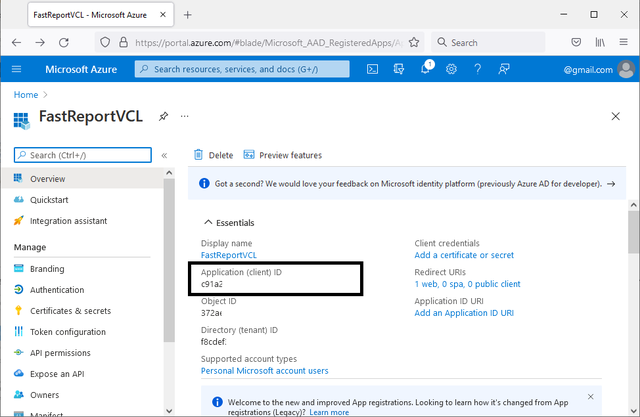Click the account avatar
This screenshot has height=417, width=640.
coord(626,69)
